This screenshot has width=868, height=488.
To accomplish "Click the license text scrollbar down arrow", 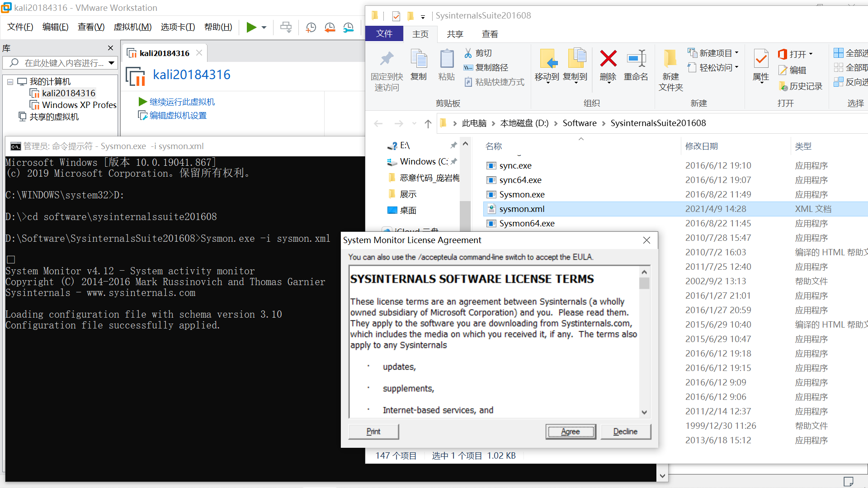I will point(644,412).
